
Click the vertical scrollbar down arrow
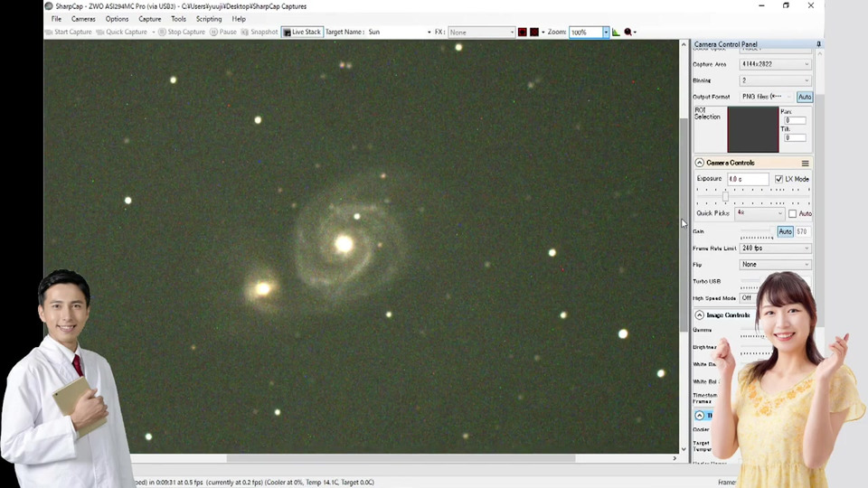684,449
